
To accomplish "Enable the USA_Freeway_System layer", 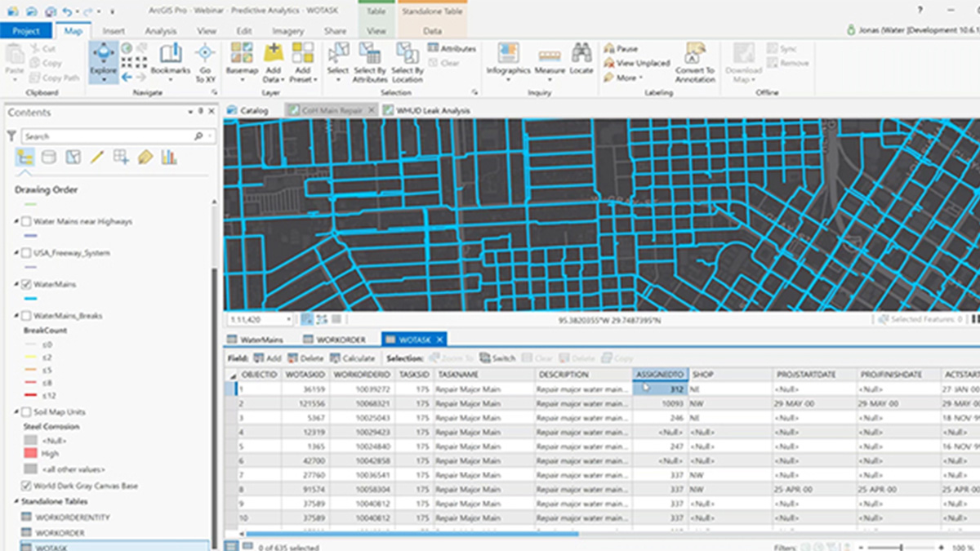I will [26, 253].
